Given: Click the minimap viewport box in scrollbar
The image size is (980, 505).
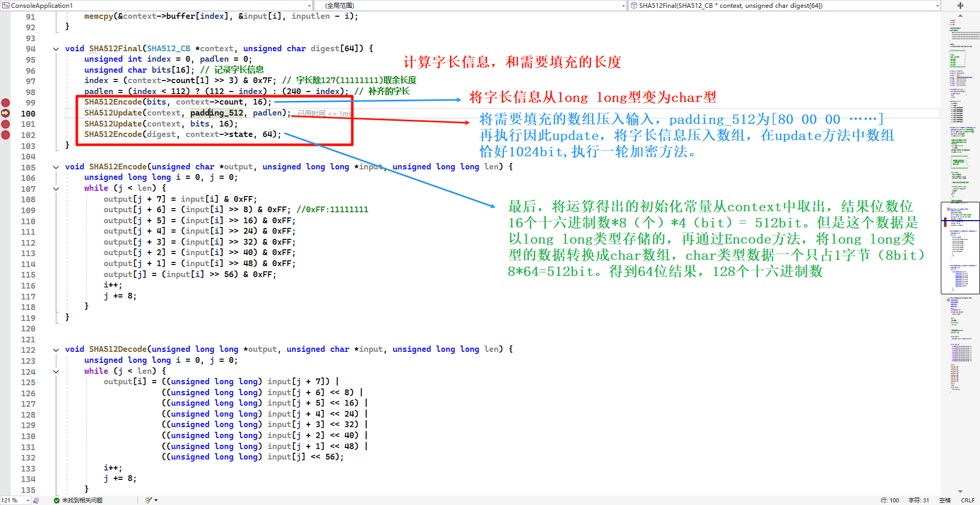Looking at the screenshot, I should [x=960, y=248].
